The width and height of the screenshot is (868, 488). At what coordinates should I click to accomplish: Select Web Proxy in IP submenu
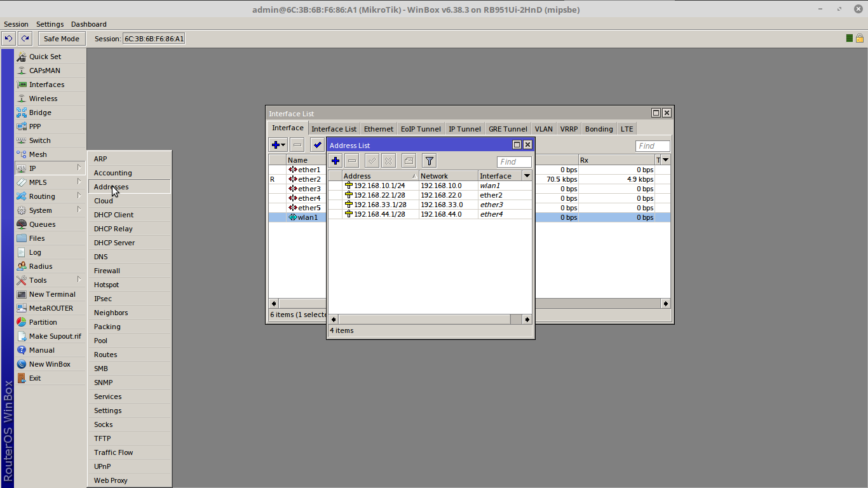coord(130,480)
